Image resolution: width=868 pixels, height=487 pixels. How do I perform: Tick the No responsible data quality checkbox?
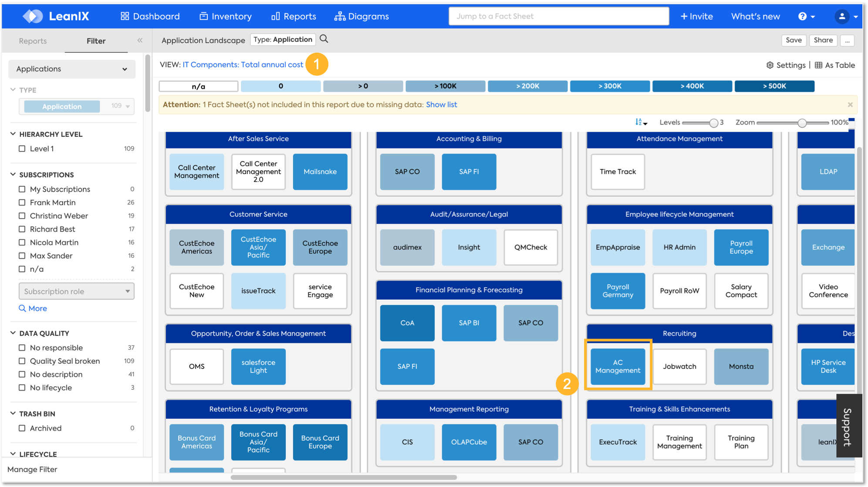(22, 348)
